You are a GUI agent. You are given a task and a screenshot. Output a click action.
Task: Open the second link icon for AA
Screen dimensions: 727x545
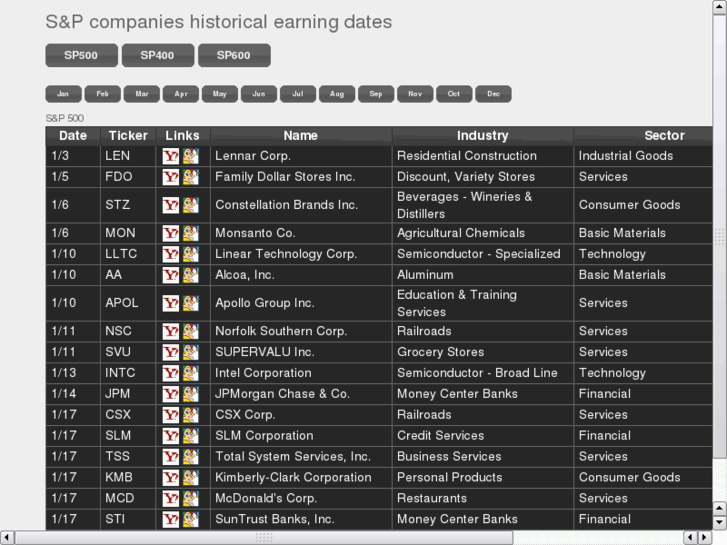pos(191,275)
